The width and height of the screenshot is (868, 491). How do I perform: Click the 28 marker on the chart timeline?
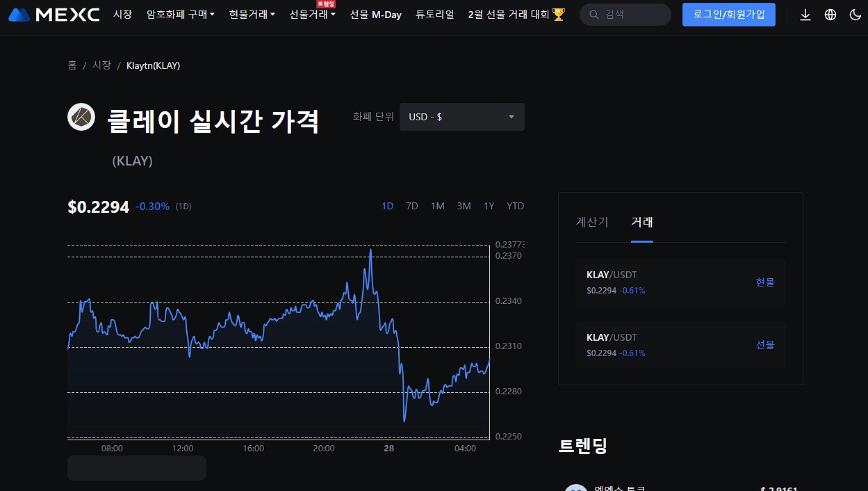click(388, 449)
